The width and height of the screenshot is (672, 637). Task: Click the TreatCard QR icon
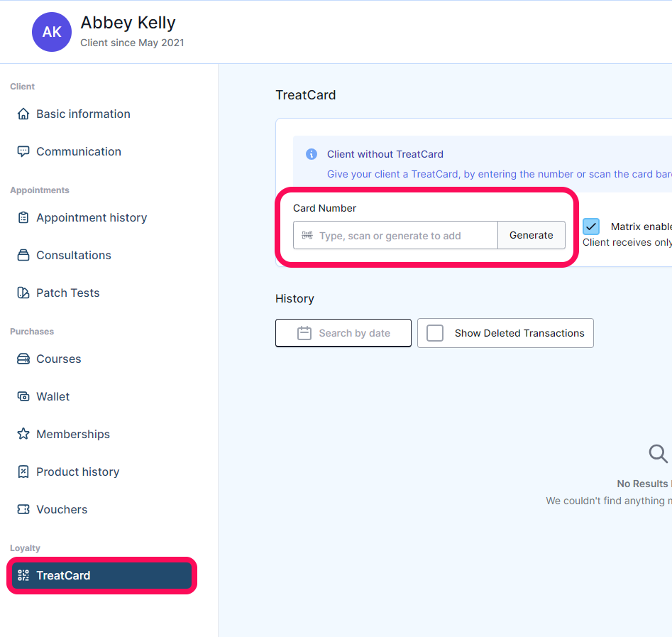(23, 575)
